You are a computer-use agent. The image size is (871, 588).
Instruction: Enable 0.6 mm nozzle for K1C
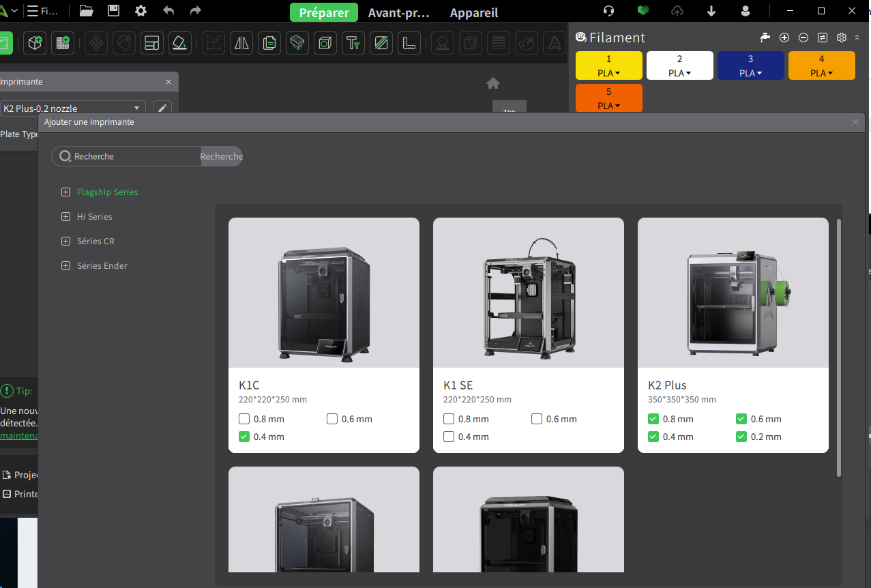pyautogui.click(x=332, y=419)
